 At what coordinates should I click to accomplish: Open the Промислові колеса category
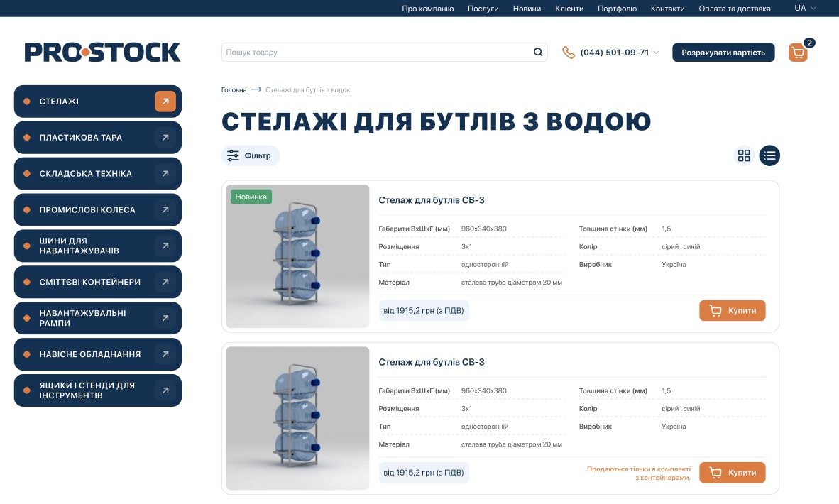(87, 210)
